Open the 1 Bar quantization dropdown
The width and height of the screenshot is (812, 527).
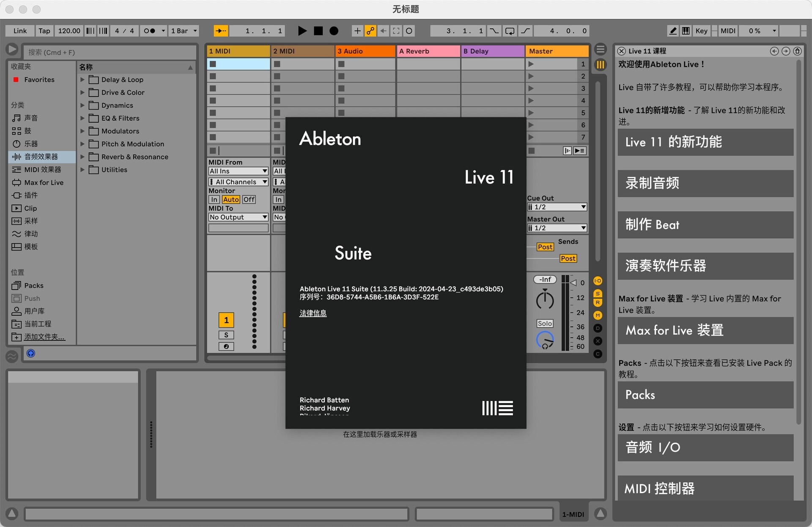pos(184,31)
